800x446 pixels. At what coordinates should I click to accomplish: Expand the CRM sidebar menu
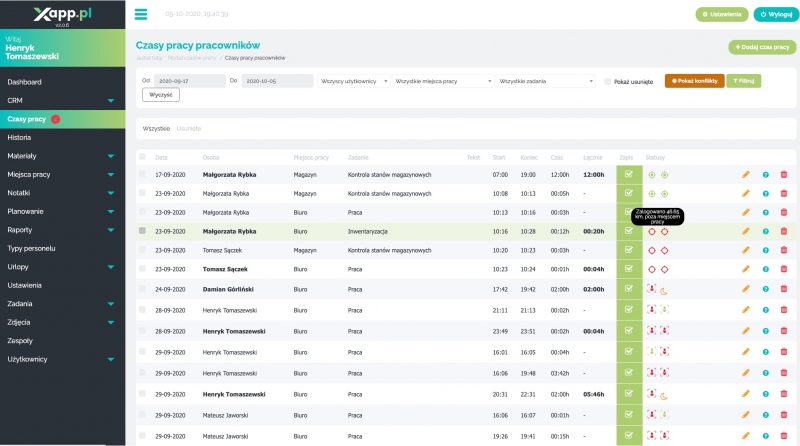(x=62, y=100)
